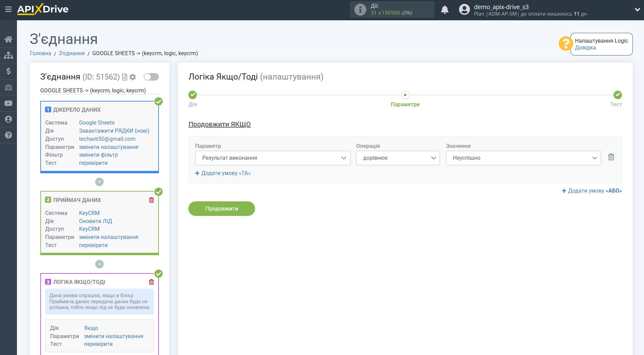The height and width of the screenshot is (355, 644).
Task: Click KeyCRM access link in ПРИЙМАЧ ДАНИХ
Action: point(89,229)
